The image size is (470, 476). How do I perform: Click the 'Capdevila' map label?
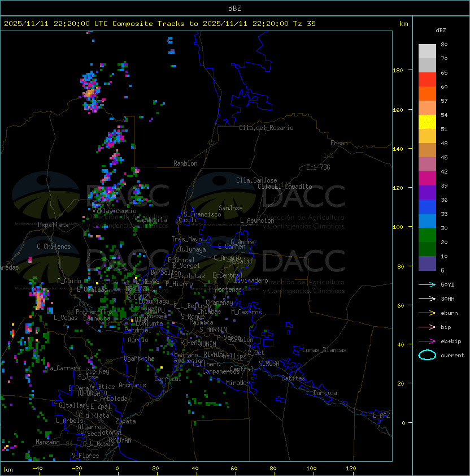click(x=151, y=220)
